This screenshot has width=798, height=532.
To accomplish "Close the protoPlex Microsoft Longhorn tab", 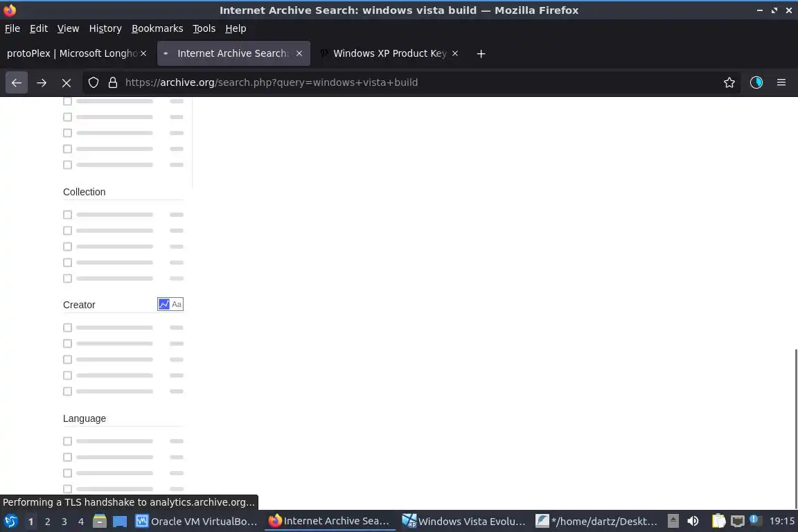I will pyautogui.click(x=143, y=53).
